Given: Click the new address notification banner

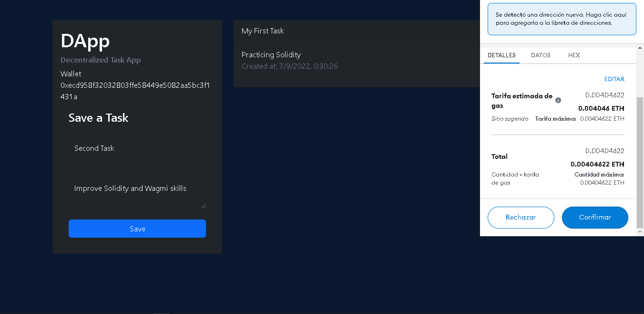Looking at the screenshot, I should pyautogui.click(x=562, y=19).
